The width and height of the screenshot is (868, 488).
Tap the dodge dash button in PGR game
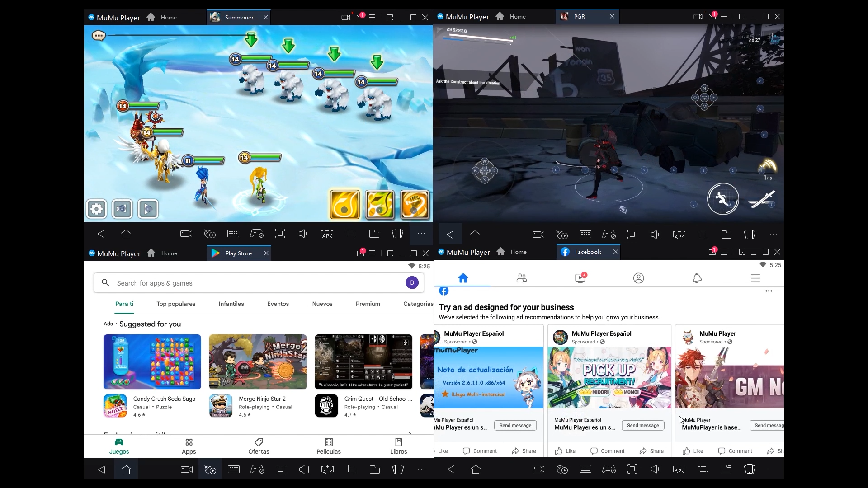tap(723, 199)
